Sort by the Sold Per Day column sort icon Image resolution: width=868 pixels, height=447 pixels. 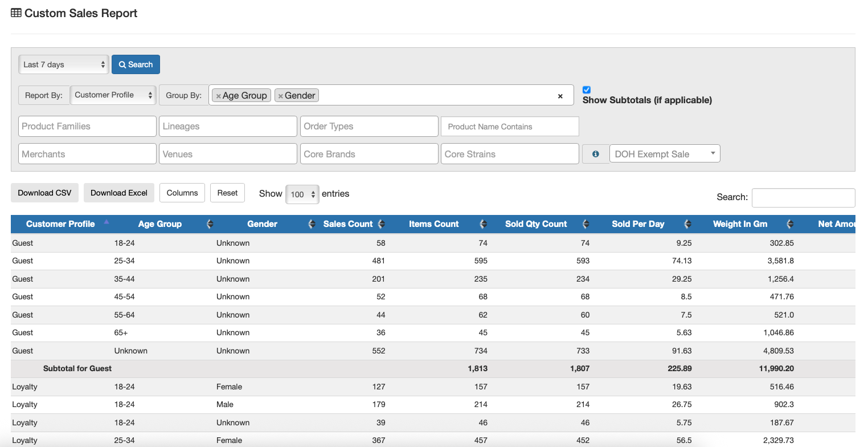pyautogui.click(x=687, y=224)
